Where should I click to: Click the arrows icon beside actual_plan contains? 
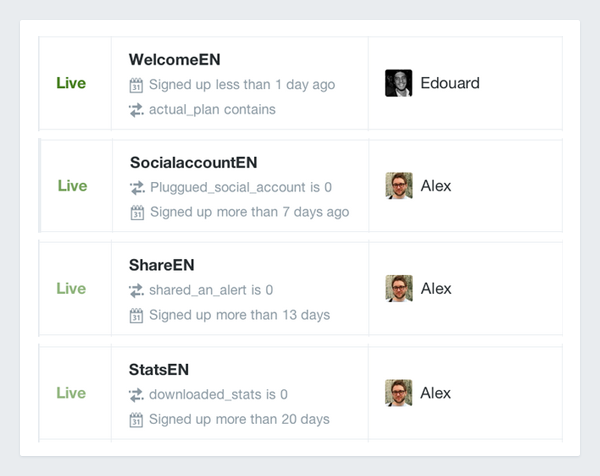[x=136, y=110]
